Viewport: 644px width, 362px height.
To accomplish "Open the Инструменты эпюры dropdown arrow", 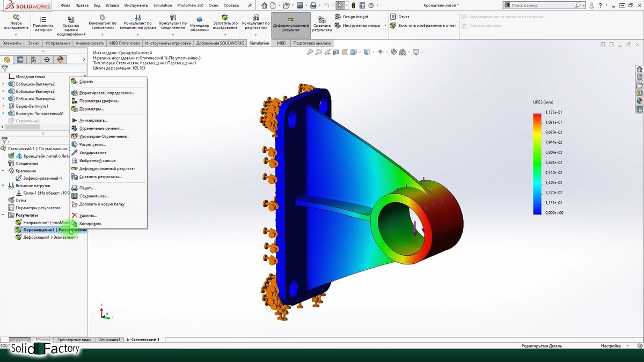I will [x=385, y=25].
